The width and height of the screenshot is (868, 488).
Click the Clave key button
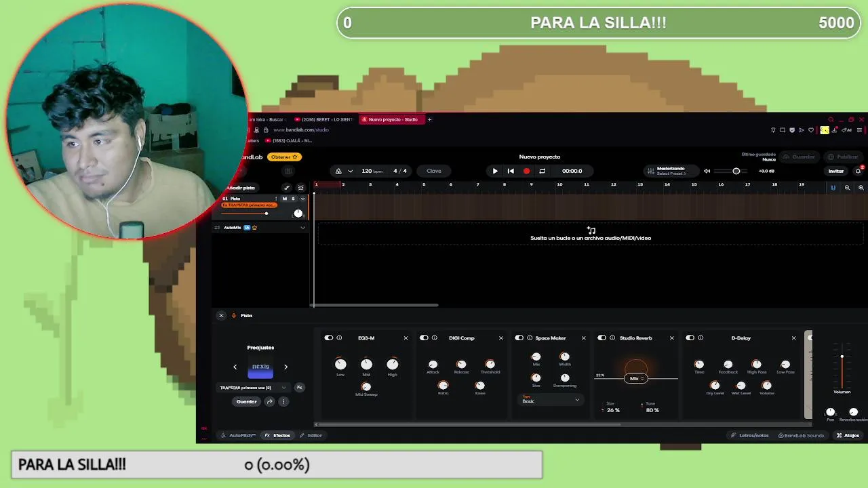pos(434,171)
